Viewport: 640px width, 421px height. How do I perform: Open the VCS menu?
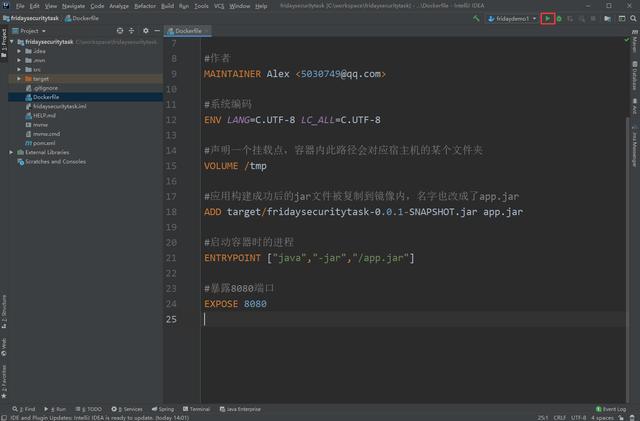coord(219,6)
